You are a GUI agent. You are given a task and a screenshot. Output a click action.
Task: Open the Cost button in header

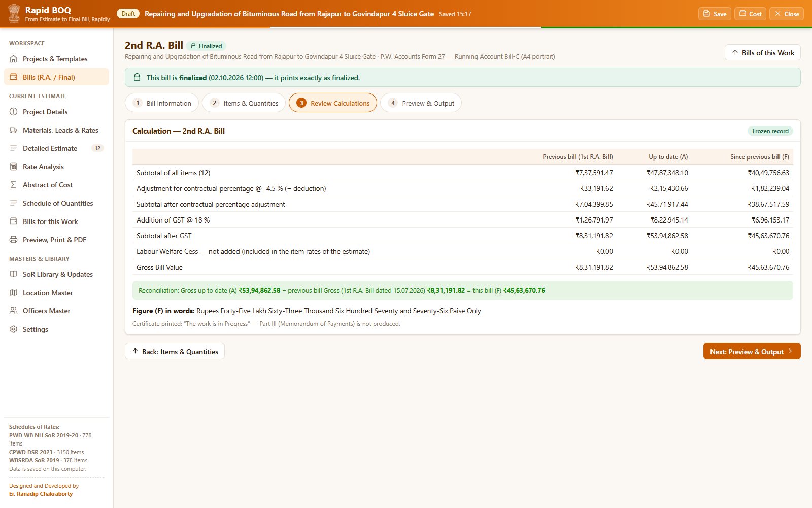pyautogui.click(x=750, y=14)
